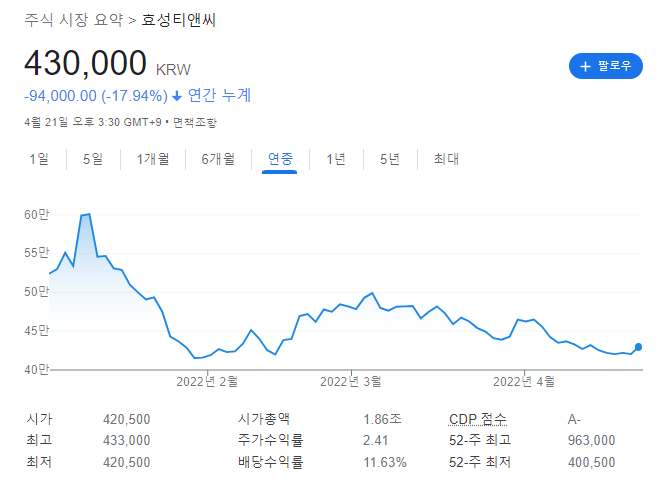
Task: Click the KRW currency label
Action: pos(173,70)
